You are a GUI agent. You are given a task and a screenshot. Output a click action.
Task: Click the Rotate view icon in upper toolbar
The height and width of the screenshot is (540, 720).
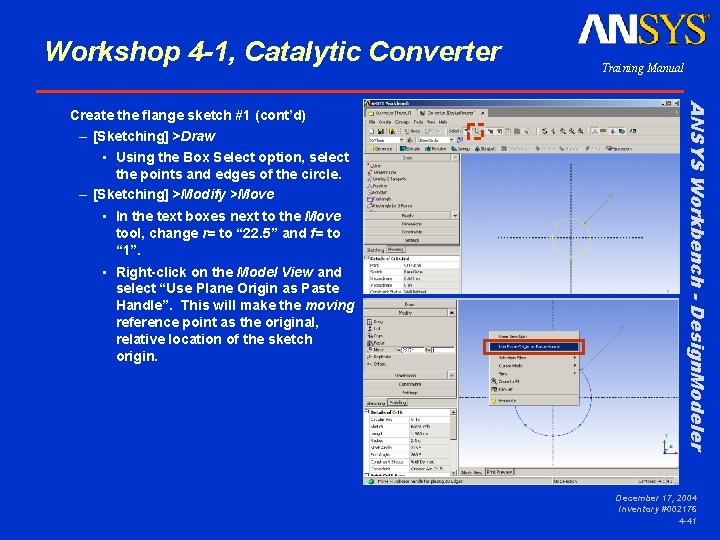(545, 131)
